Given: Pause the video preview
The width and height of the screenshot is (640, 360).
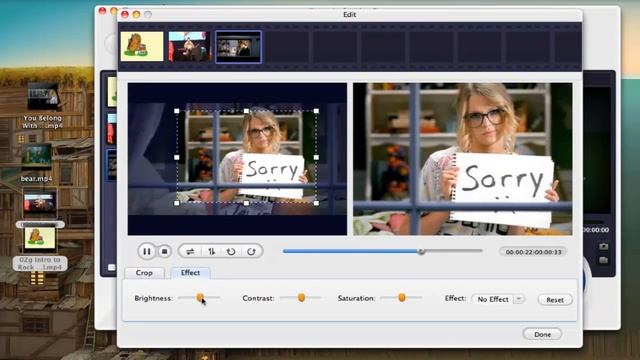Looking at the screenshot, I should click(147, 251).
